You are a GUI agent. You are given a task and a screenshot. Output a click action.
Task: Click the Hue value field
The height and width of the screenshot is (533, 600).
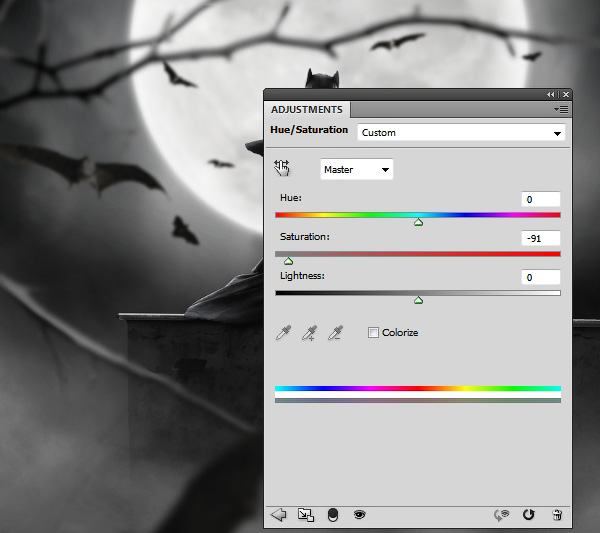pos(541,199)
